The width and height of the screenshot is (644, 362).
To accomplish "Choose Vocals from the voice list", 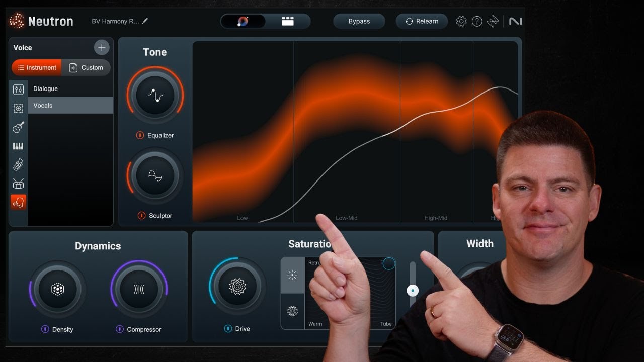I will [x=70, y=105].
